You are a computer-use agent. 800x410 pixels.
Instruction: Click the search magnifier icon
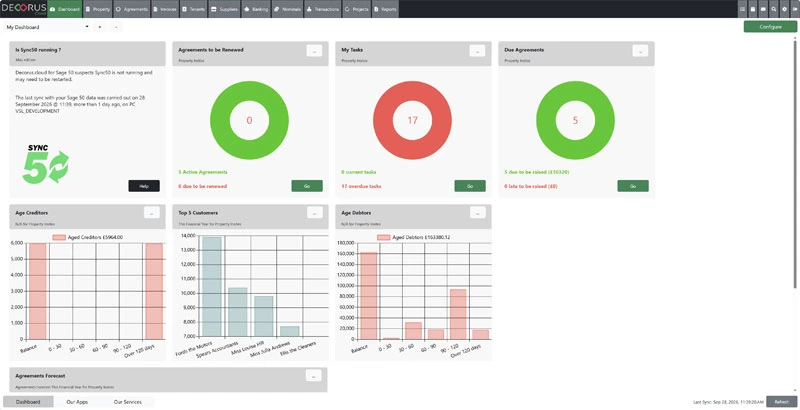point(774,9)
